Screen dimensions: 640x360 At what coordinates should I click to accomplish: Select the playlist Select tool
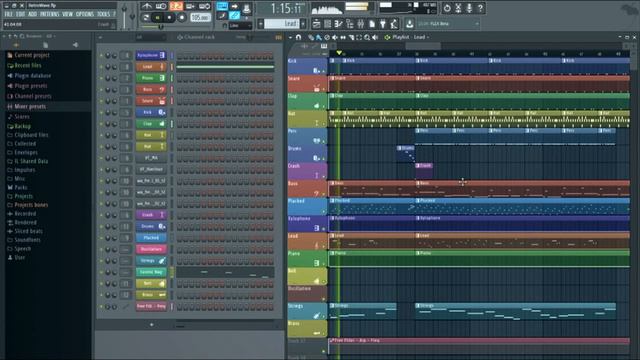[359, 37]
